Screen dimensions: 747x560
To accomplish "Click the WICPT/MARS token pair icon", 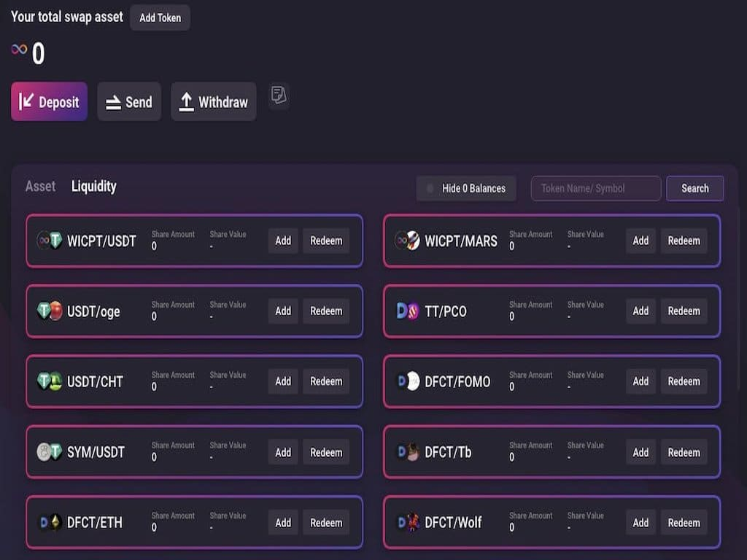I will coord(407,241).
